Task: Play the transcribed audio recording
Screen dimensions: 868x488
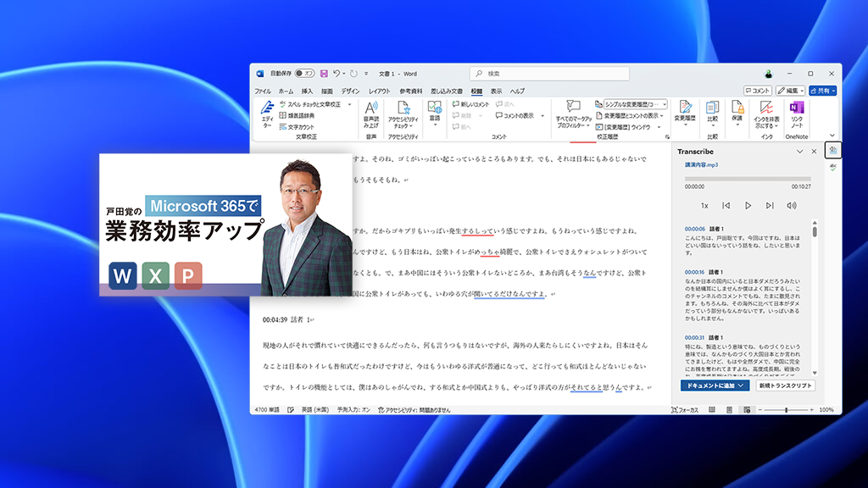Action: tap(748, 205)
